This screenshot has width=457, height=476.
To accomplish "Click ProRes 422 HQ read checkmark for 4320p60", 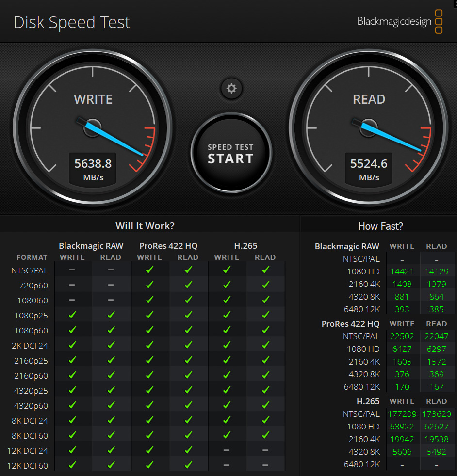I will [x=188, y=405].
